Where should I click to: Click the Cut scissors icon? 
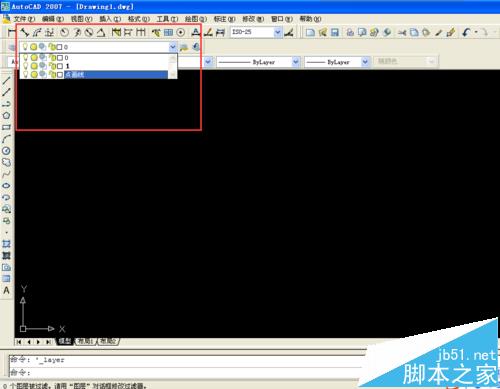[402, 32]
